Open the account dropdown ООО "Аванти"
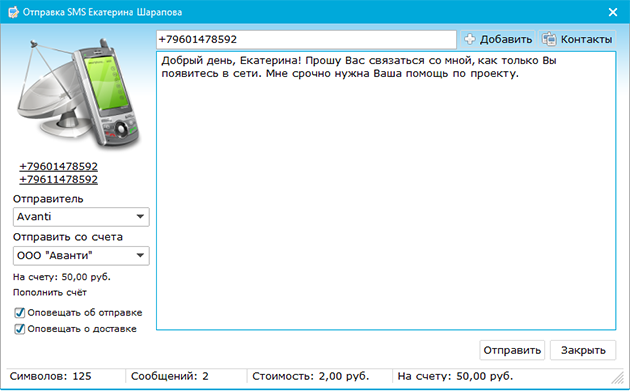This screenshot has width=630, height=391. pyautogui.click(x=81, y=256)
